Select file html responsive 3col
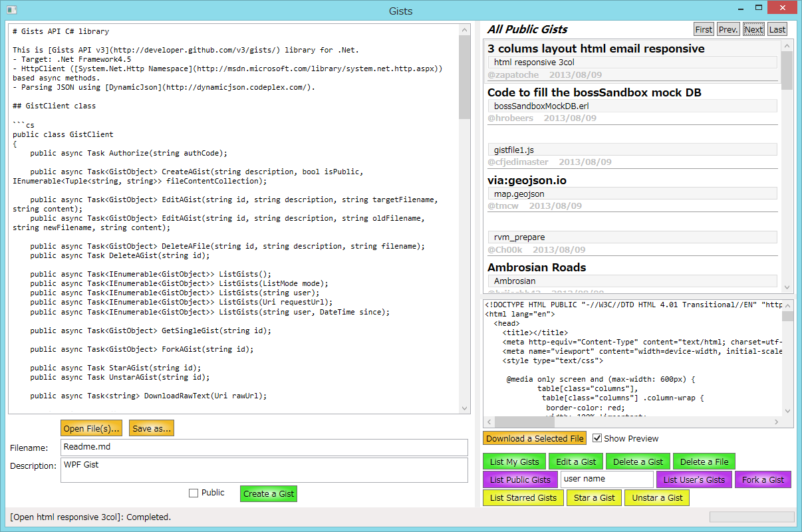 [632, 62]
